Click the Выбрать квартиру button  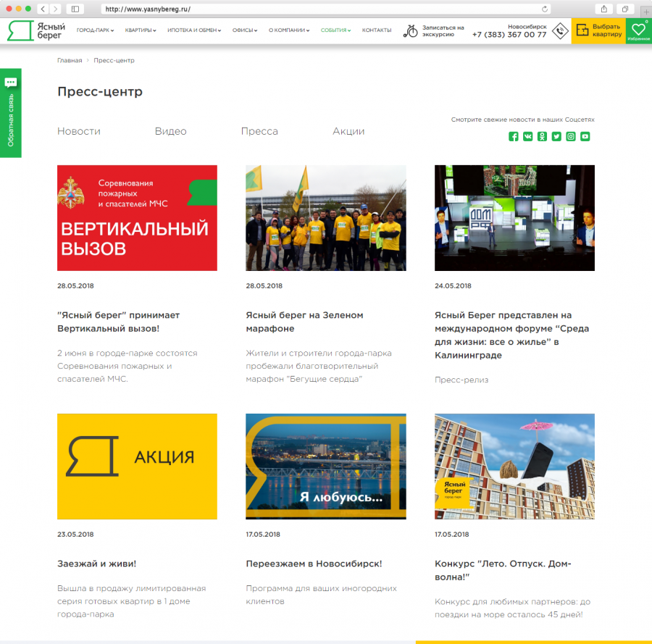pos(599,30)
